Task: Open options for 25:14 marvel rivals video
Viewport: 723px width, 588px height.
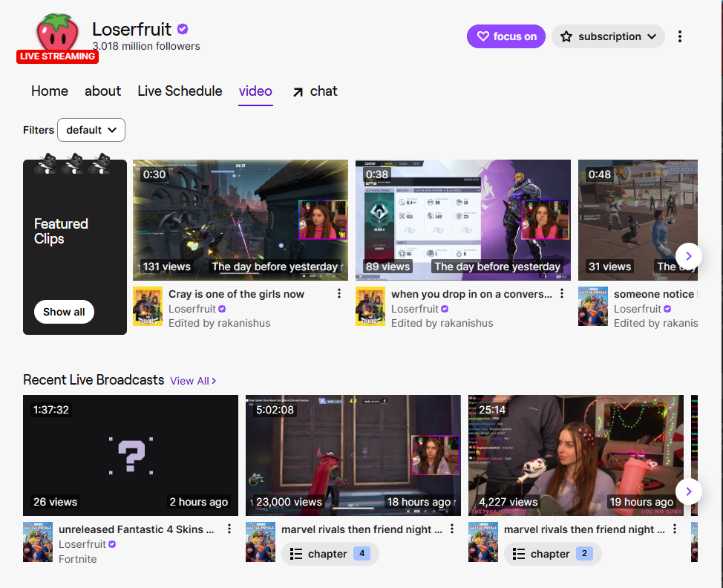Action: click(675, 529)
